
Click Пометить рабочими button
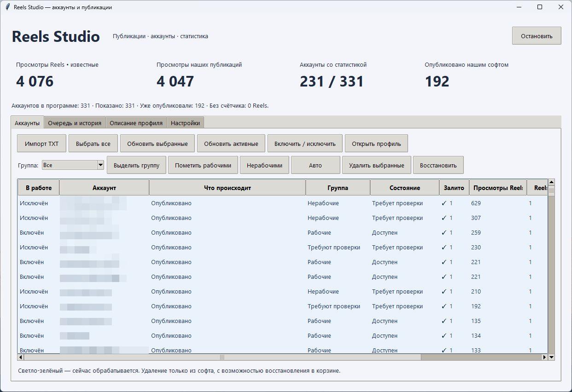(x=203, y=165)
